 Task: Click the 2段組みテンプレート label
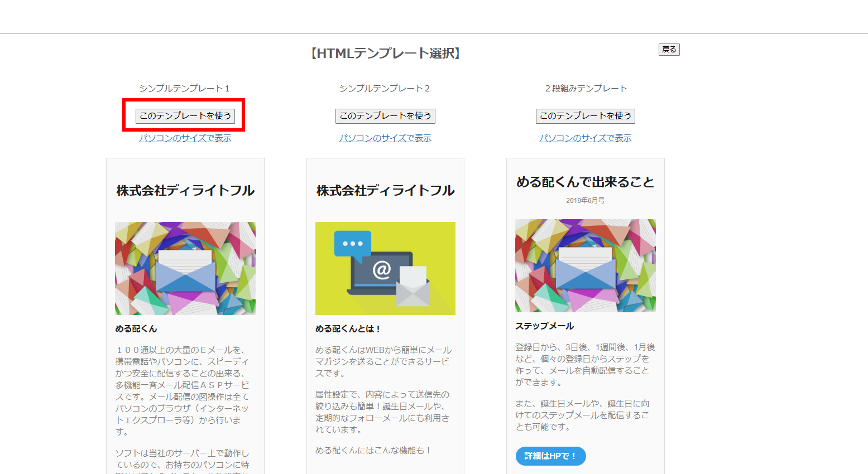point(586,88)
